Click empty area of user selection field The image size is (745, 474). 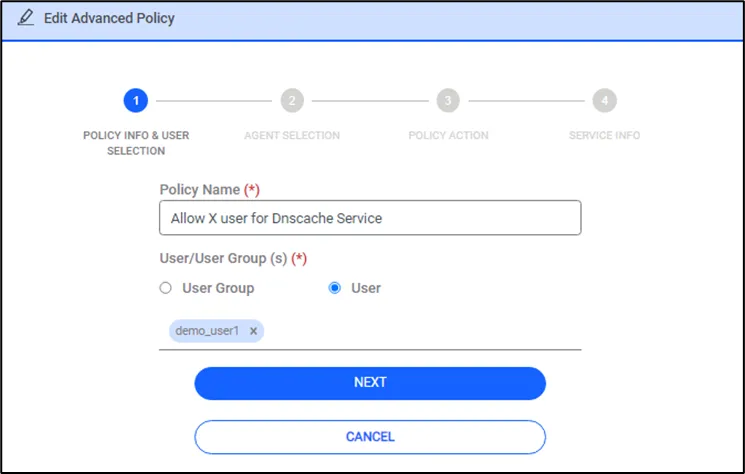(422, 331)
